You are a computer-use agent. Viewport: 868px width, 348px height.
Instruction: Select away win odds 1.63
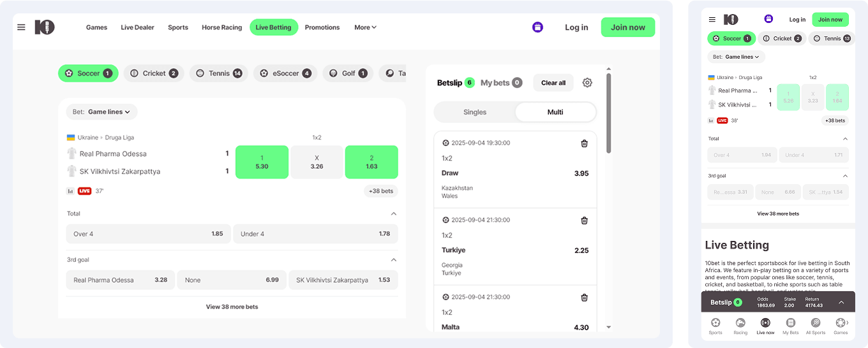pyautogui.click(x=371, y=162)
